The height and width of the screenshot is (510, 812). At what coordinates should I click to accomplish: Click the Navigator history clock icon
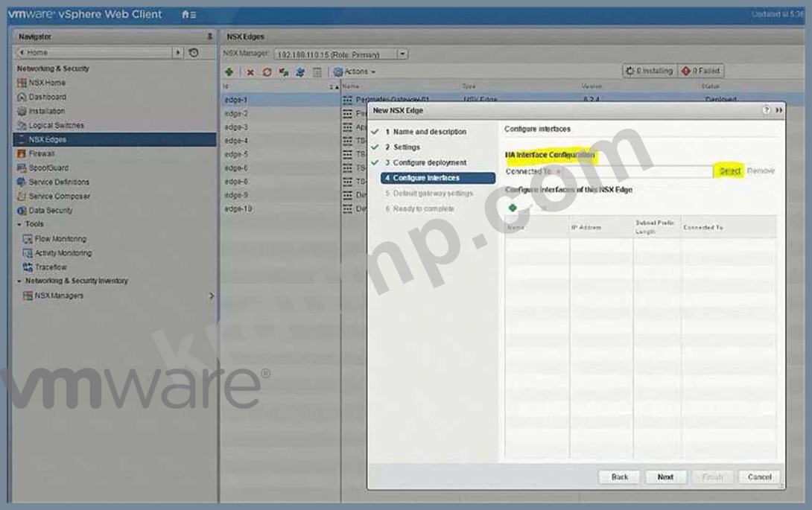click(194, 52)
